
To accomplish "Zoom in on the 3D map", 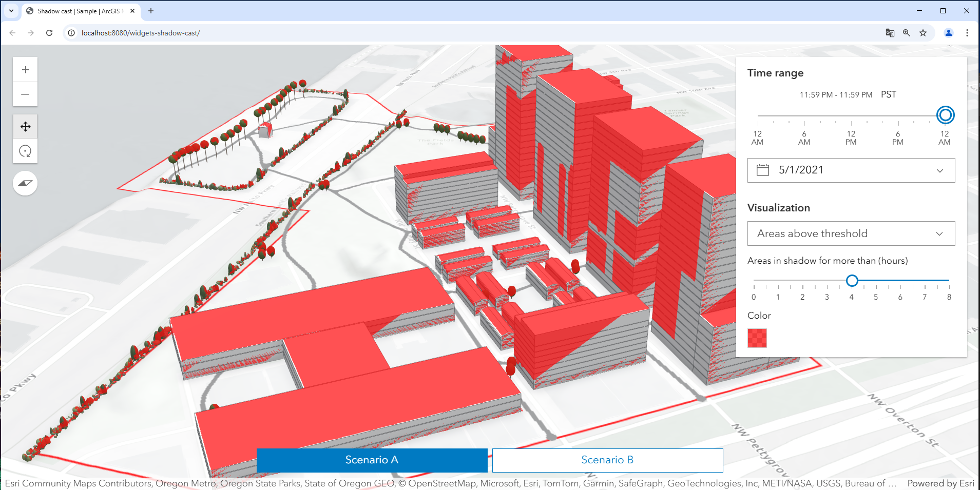I will click(25, 70).
